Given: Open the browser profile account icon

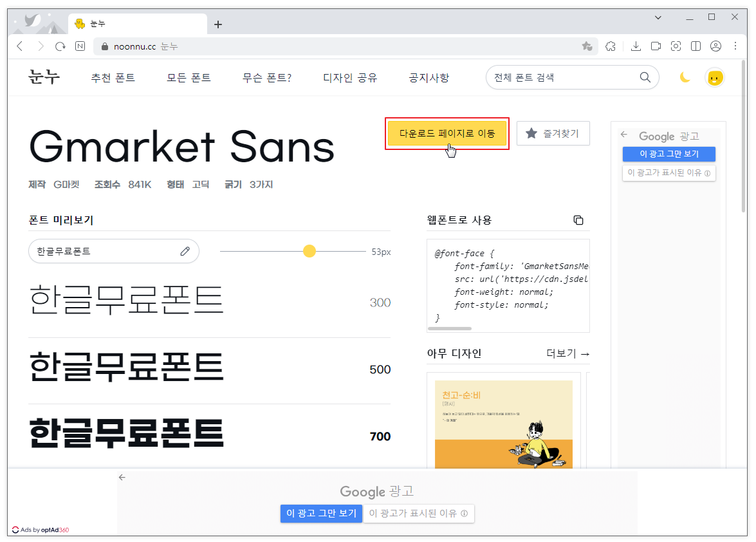Looking at the screenshot, I should 716,46.
